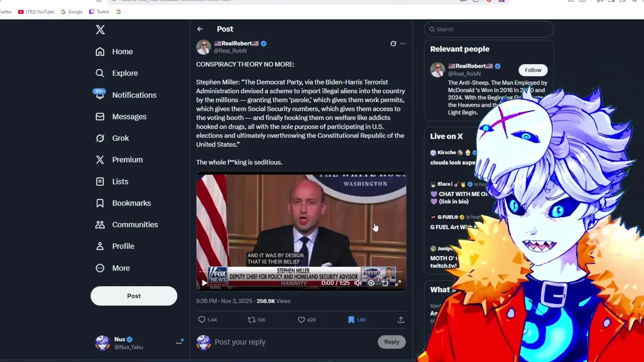
Task: Expand account switcher next to Nux
Action: (x=179, y=342)
